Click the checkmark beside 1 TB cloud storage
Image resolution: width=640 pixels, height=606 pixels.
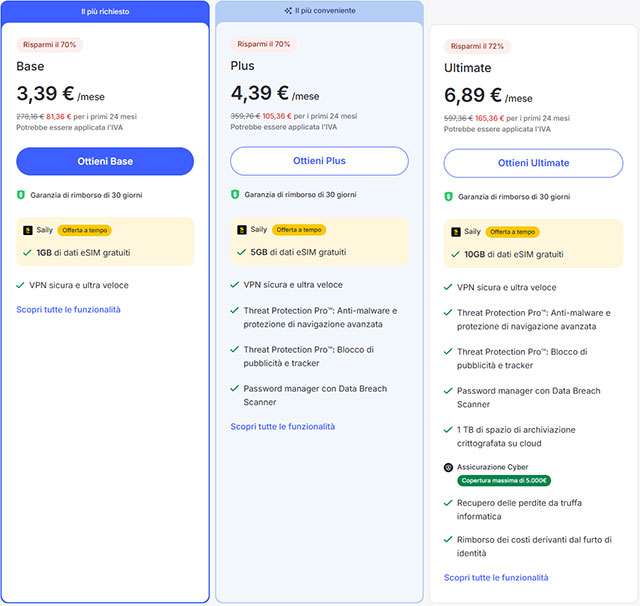click(448, 429)
